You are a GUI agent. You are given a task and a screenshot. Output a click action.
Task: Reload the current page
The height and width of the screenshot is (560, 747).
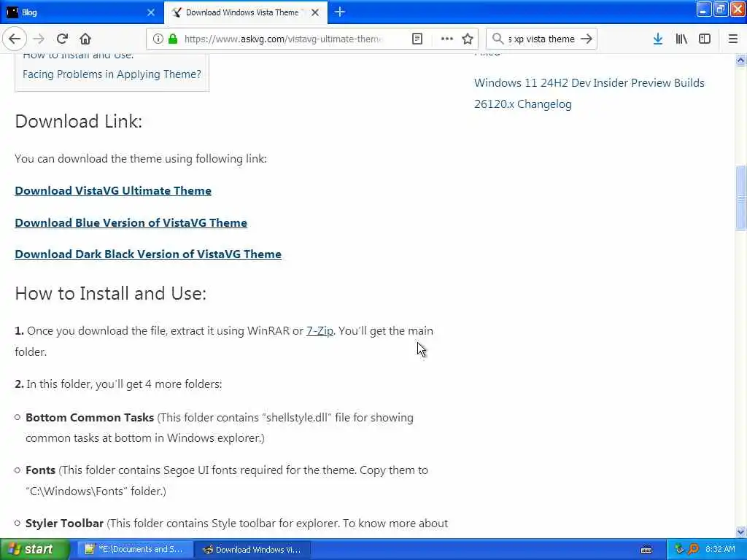(x=63, y=39)
